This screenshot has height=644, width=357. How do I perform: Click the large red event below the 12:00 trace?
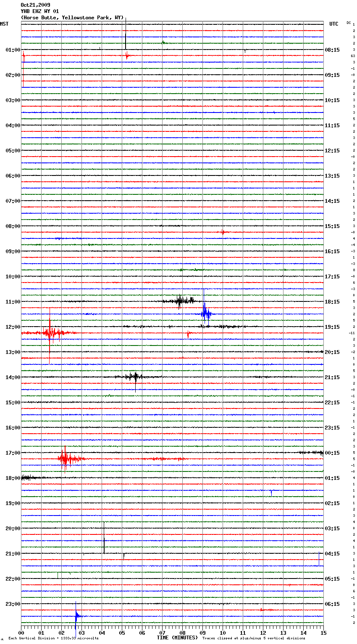point(50,333)
